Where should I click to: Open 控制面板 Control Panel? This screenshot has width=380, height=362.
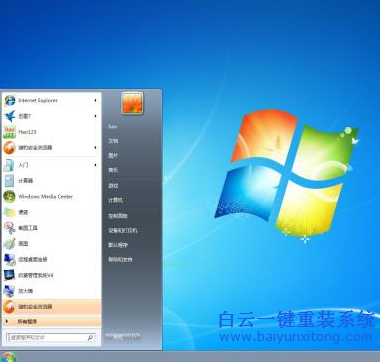pyautogui.click(x=118, y=216)
